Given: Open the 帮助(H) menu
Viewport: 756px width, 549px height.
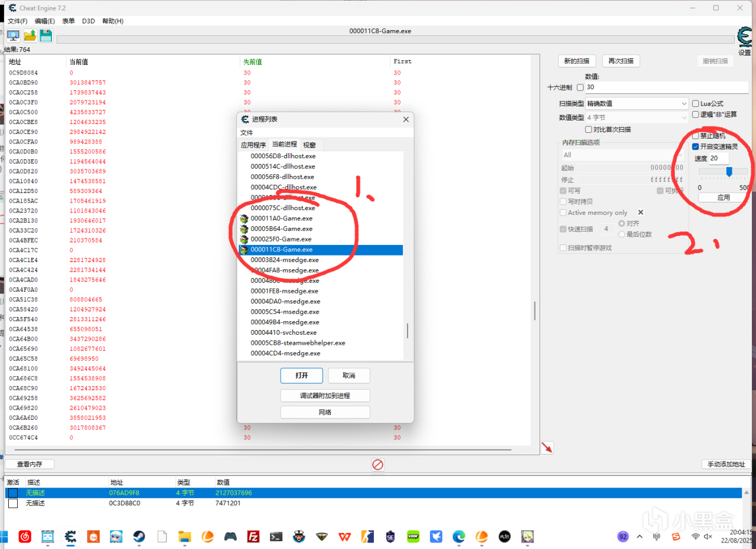Looking at the screenshot, I should tap(113, 21).
